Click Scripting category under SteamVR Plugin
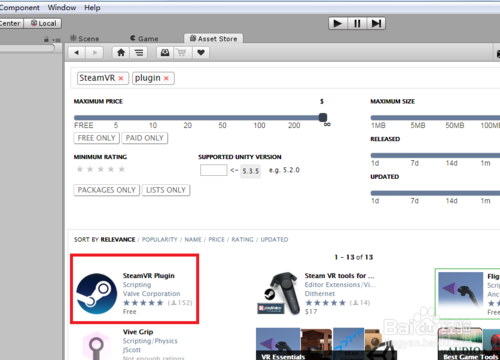The height and width of the screenshot is (360, 500). point(137,285)
